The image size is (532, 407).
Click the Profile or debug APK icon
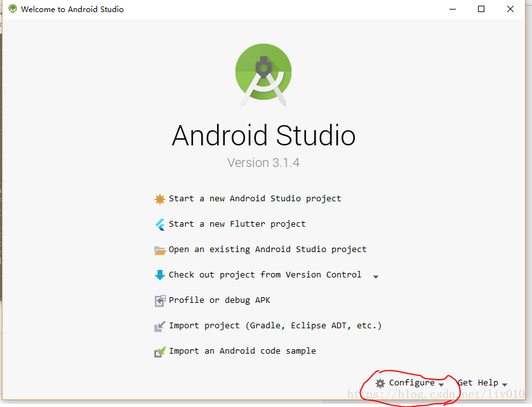click(x=159, y=300)
